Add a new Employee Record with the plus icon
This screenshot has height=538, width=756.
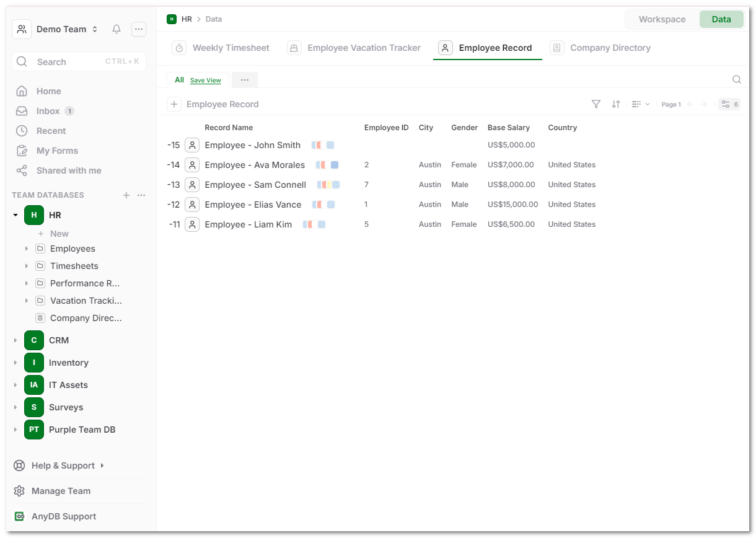click(174, 104)
